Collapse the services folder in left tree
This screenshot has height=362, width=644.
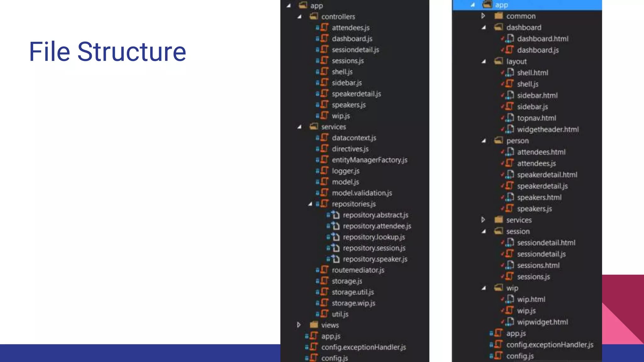[299, 127]
